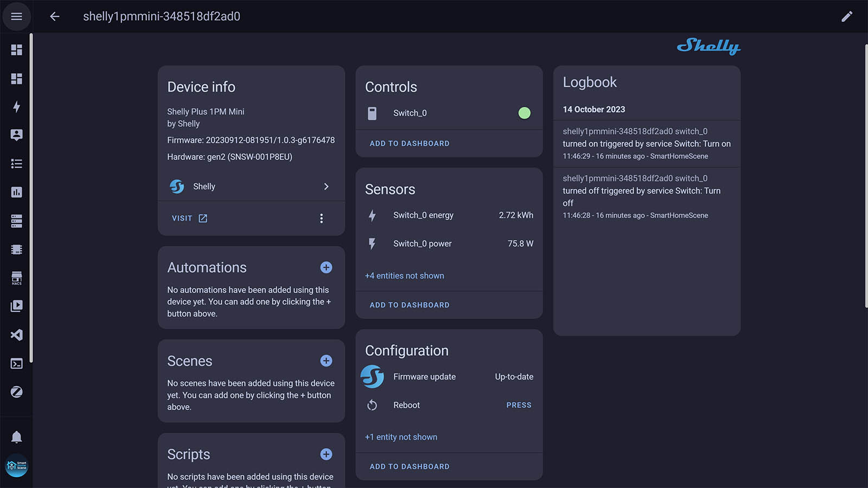The height and width of the screenshot is (488, 868).
Task: Open Notifications bell in sidebar
Action: (x=16, y=437)
